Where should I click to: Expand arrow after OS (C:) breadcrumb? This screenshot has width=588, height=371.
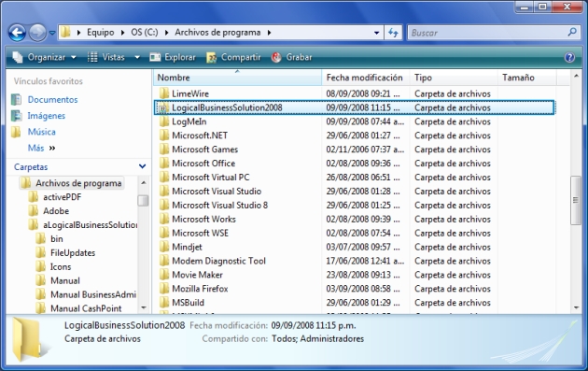166,33
